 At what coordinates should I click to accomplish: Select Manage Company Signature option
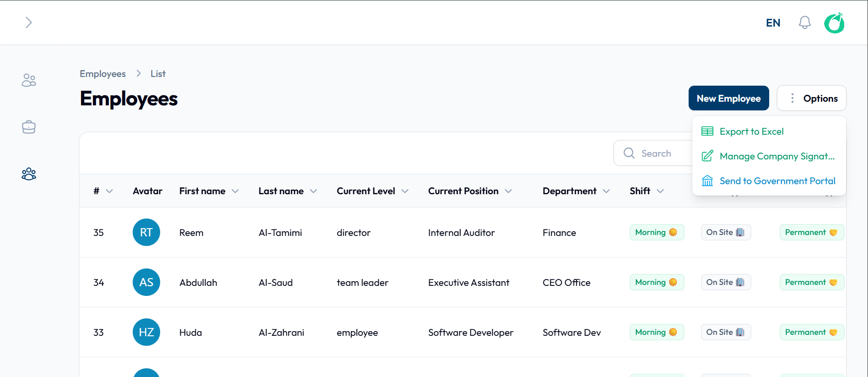[x=776, y=156]
